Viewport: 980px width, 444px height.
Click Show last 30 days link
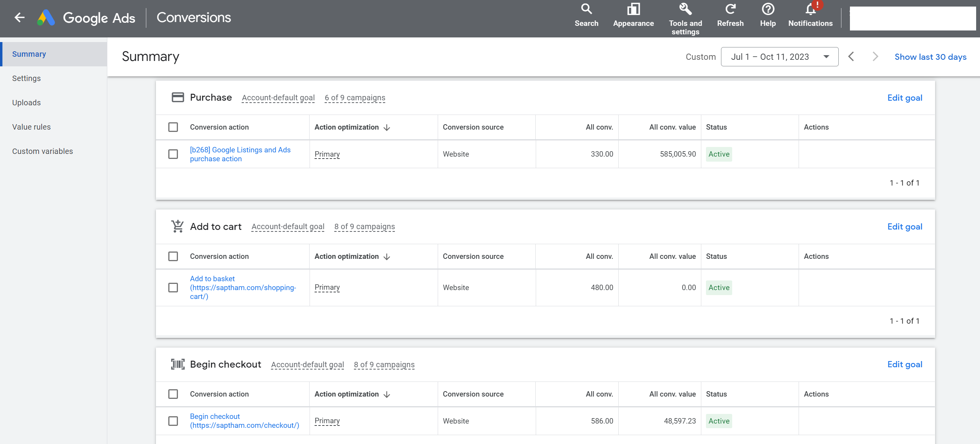(x=930, y=57)
